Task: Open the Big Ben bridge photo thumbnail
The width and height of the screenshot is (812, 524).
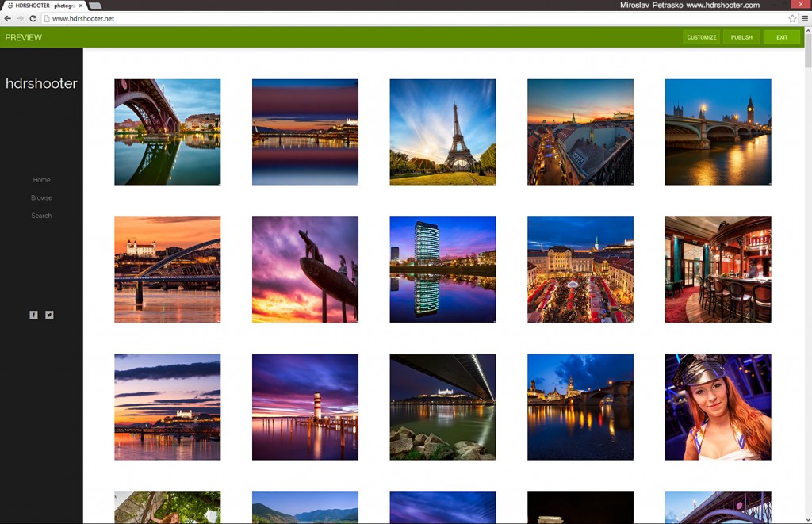Action: click(718, 132)
